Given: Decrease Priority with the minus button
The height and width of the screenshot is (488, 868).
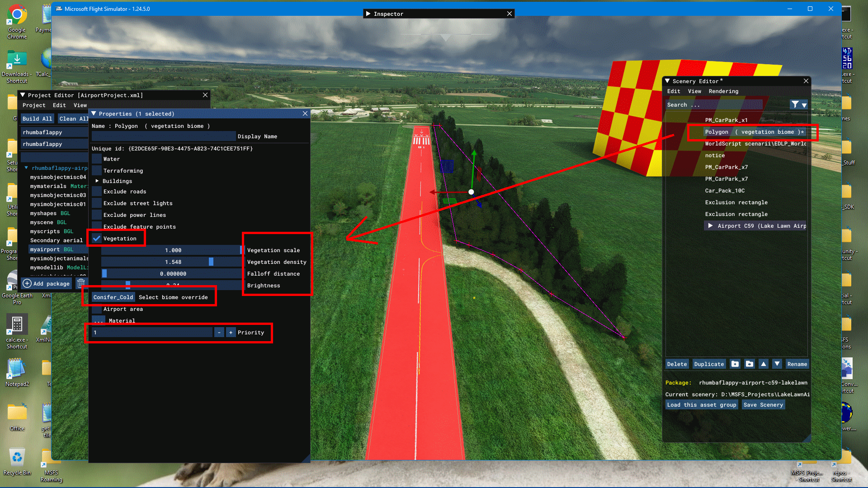Looking at the screenshot, I should point(219,333).
